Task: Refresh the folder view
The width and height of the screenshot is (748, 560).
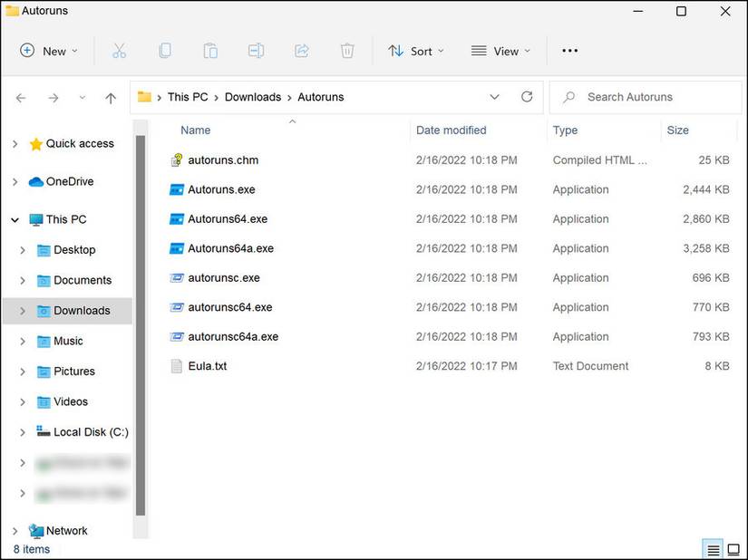Action: click(x=527, y=97)
